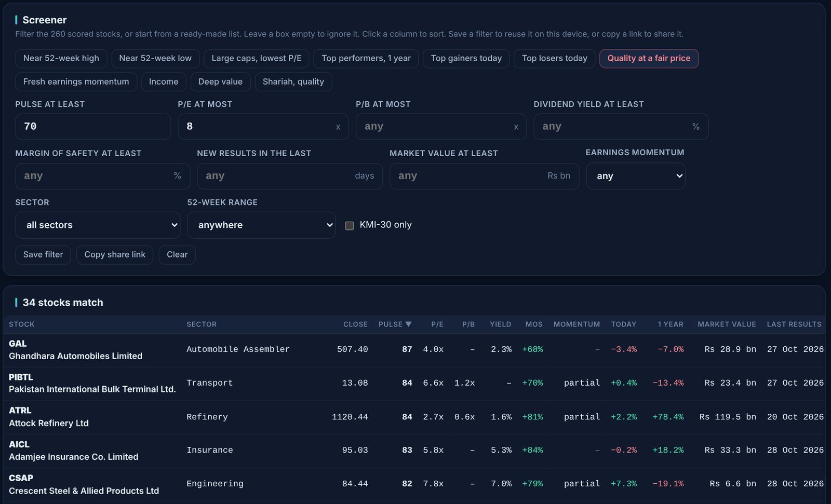This screenshot has width=831, height=504.
Task: Focus the Market value at least field
Action: point(484,176)
